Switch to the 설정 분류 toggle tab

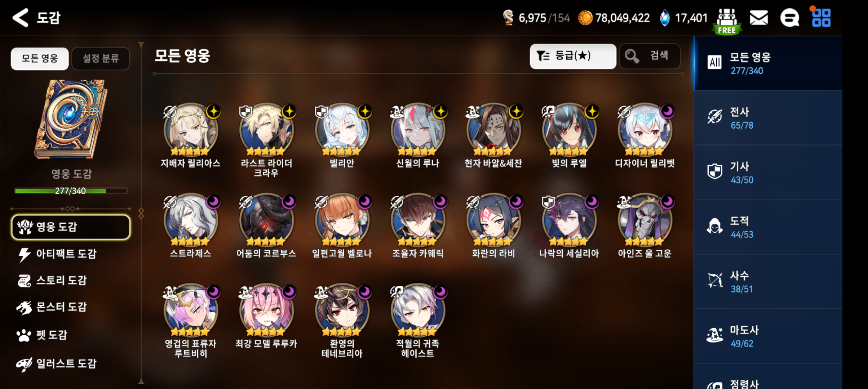click(101, 58)
